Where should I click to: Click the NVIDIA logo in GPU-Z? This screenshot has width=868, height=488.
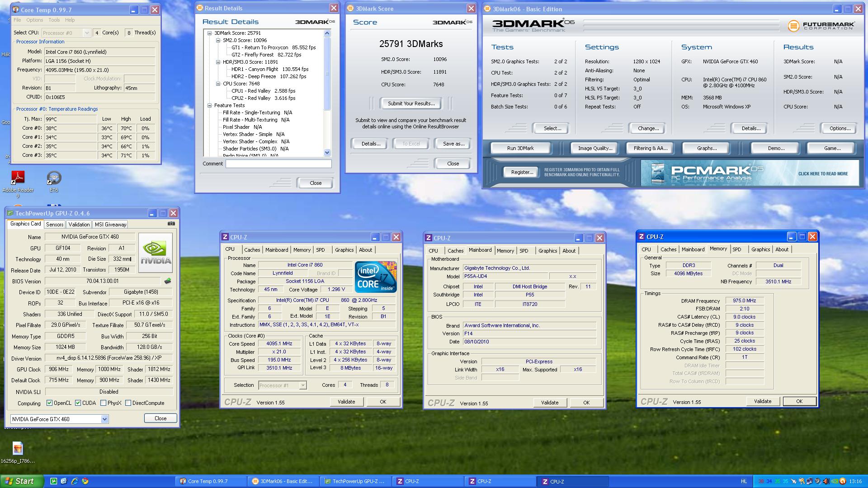pyautogui.click(x=156, y=253)
